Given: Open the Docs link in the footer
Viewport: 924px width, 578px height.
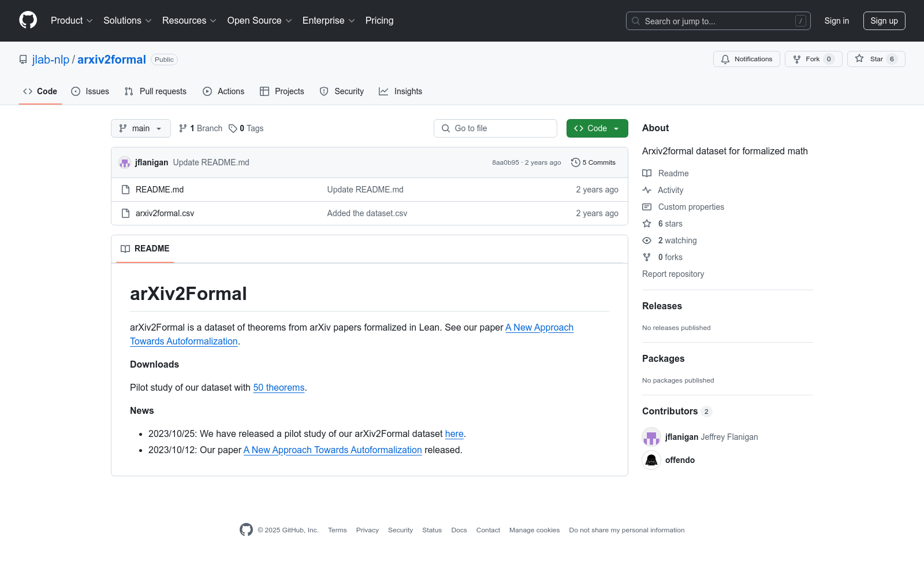Looking at the screenshot, I should [459, 530].
